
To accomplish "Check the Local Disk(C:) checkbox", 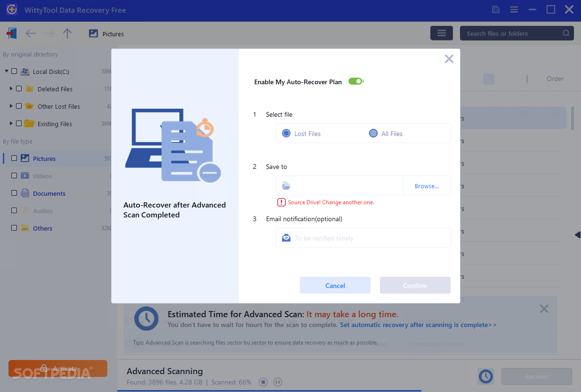I will (x=14, y=72).
